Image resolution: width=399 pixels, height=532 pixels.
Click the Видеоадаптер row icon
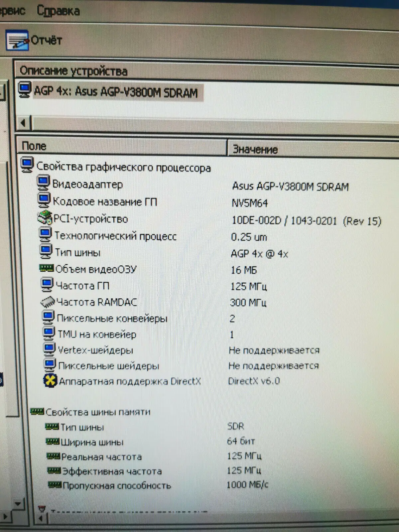(44, 183)
